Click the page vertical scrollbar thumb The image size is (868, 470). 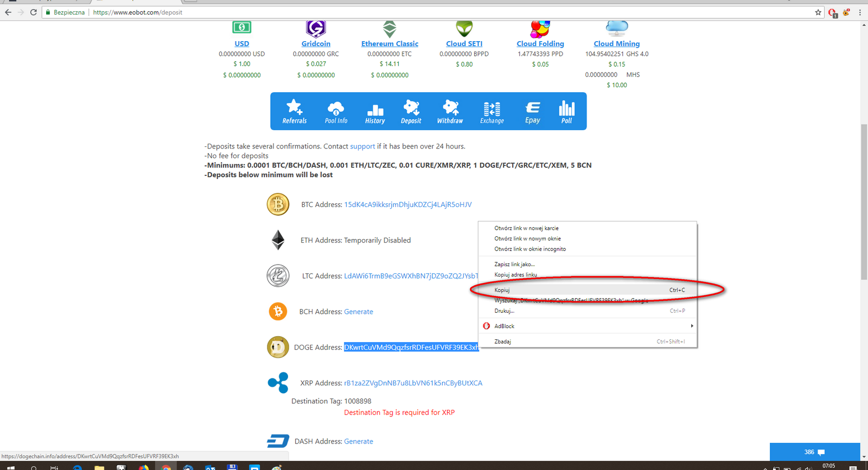point(864,202)
